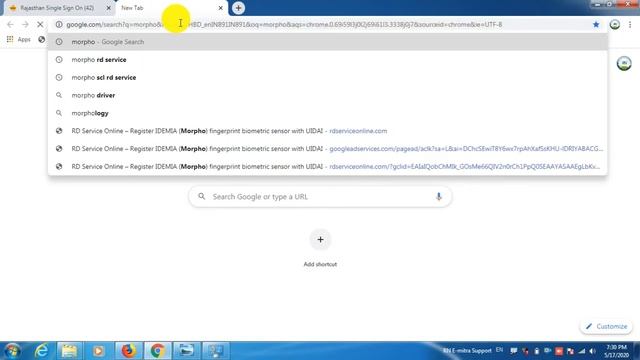The height and width of the screenshot is (360, 640).
Task: Click the volume speaker icon in the tray
Action: pos(592,351)
